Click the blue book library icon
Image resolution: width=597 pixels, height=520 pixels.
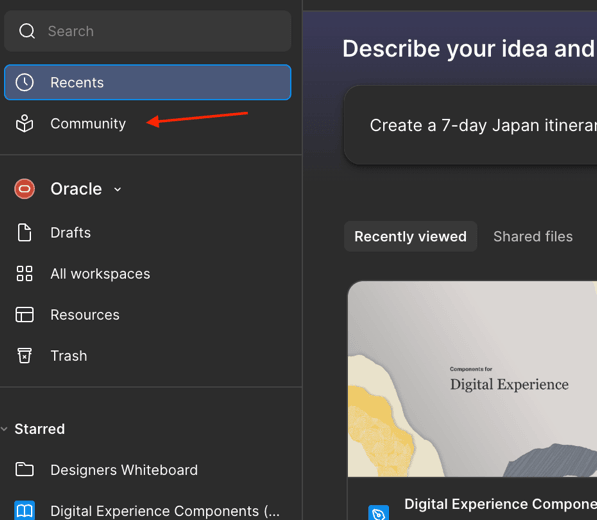click(25, 510)
